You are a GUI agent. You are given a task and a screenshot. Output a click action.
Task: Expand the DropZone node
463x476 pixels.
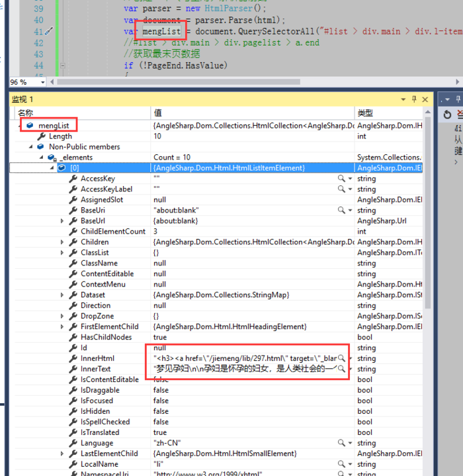[62, 316]
